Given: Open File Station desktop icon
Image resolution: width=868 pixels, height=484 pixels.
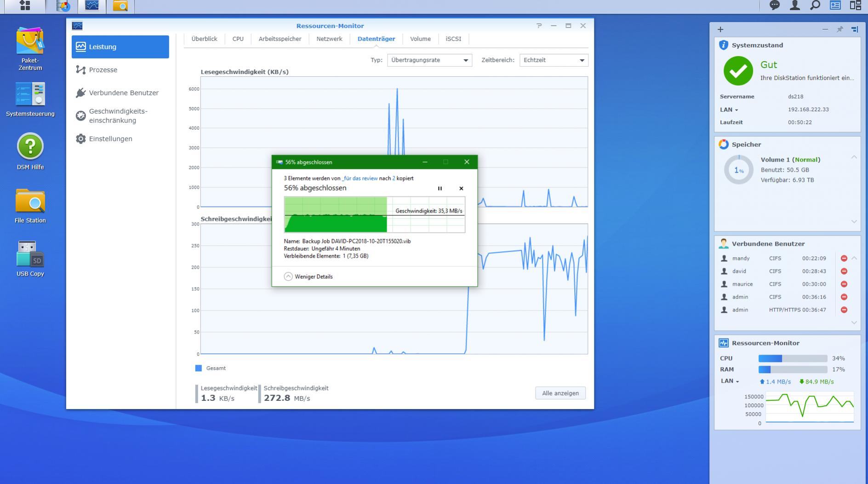Looking at the screenshot, I should [x=30, y=206].
